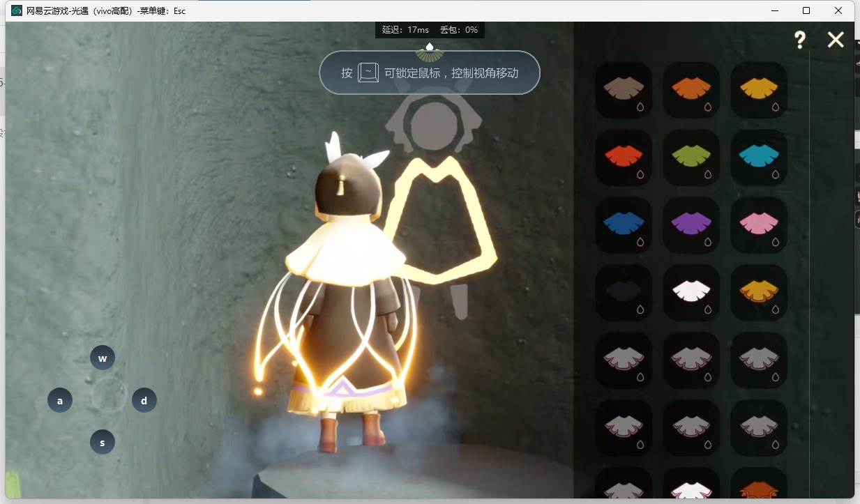Choose the gold cape with orange trim
Viewport: 860px width, 504px height.
759,293
